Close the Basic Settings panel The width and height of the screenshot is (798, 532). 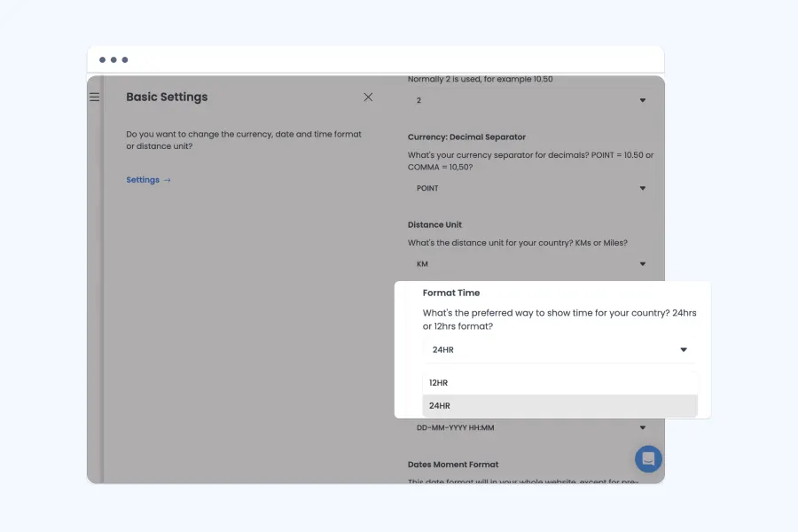tap(368, 97)
